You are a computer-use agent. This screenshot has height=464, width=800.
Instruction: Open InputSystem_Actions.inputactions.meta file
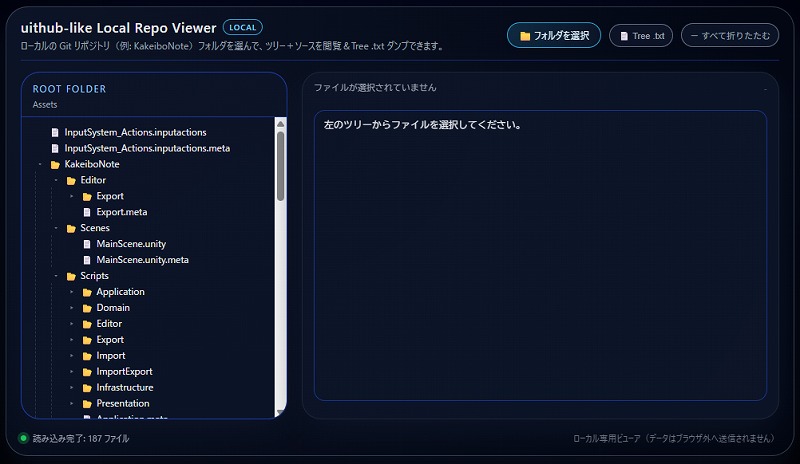pos(147,148)
